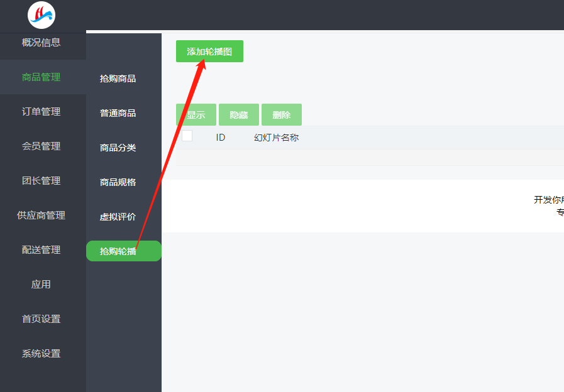Go to 商品规格 submenu item
The image size is (564, 392).
118,182
